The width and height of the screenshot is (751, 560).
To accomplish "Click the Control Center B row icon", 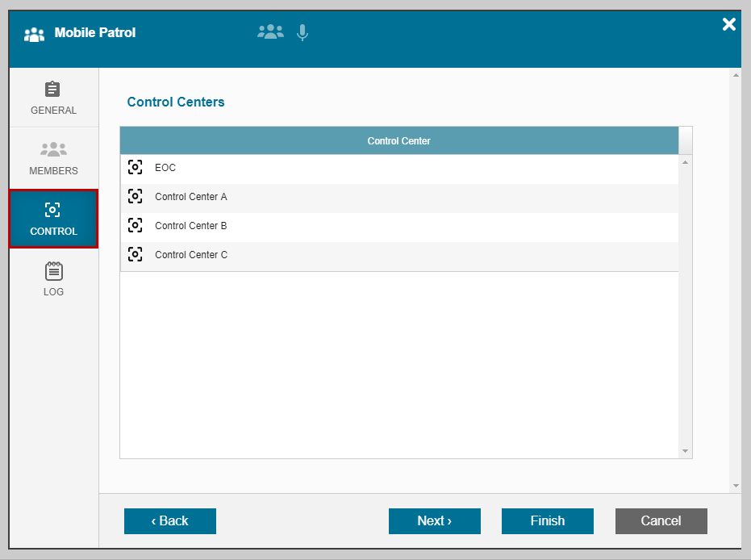I will pyautogui.click(x=135, y=225).
